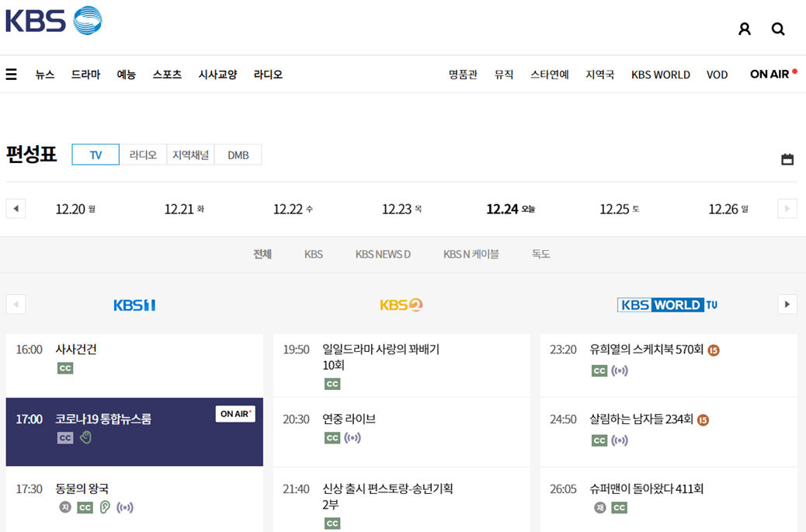Click the KBS logo
This screenshot has width=806, height=532.
52,19
